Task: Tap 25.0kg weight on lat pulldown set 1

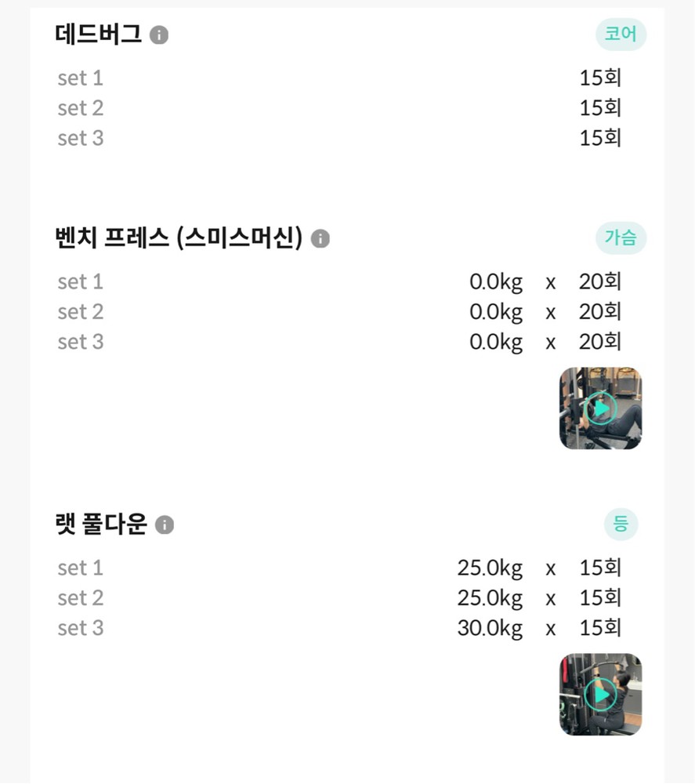Action: tap(490, 568)
